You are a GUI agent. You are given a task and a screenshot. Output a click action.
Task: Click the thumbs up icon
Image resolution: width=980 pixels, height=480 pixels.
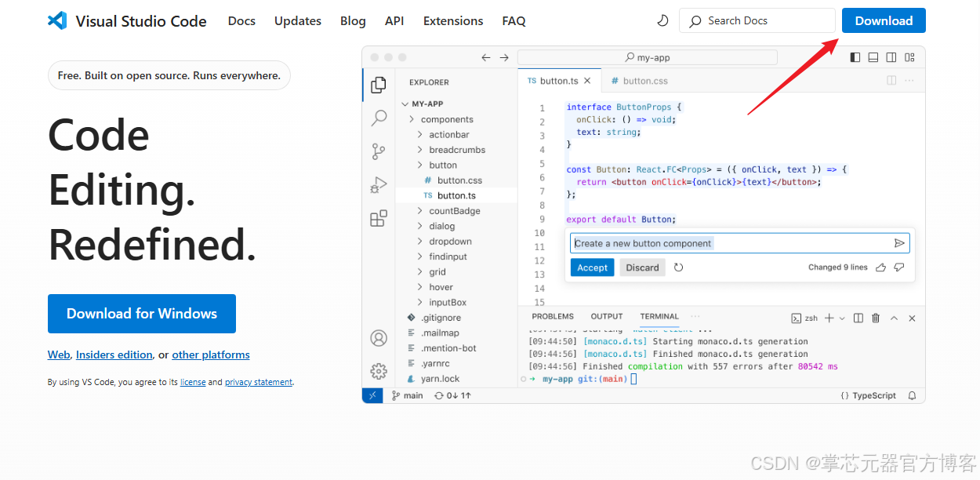880,267
